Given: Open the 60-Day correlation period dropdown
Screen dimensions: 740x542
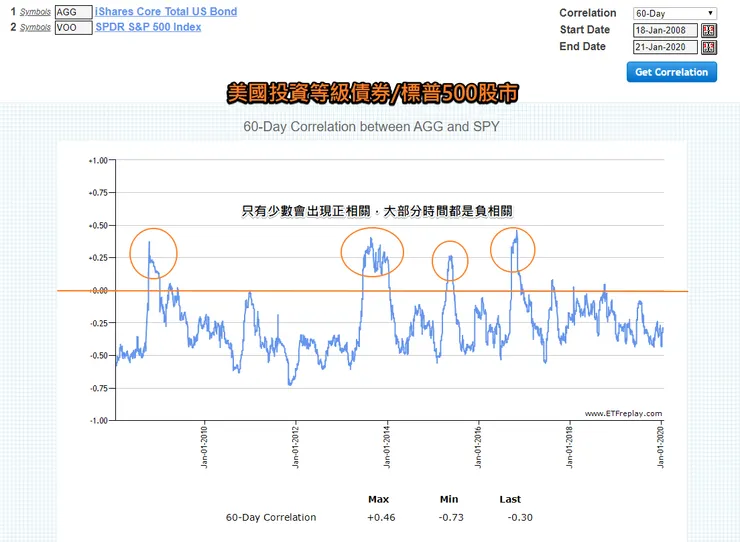Looking at the screenshot, I should point(675,14).
